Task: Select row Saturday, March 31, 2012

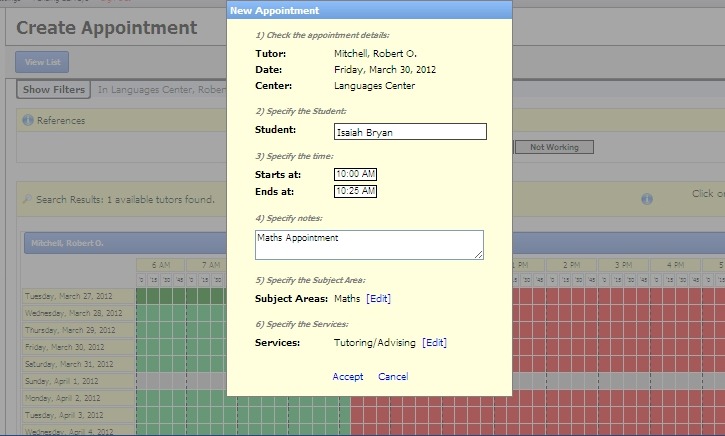Action: [78, 364]
